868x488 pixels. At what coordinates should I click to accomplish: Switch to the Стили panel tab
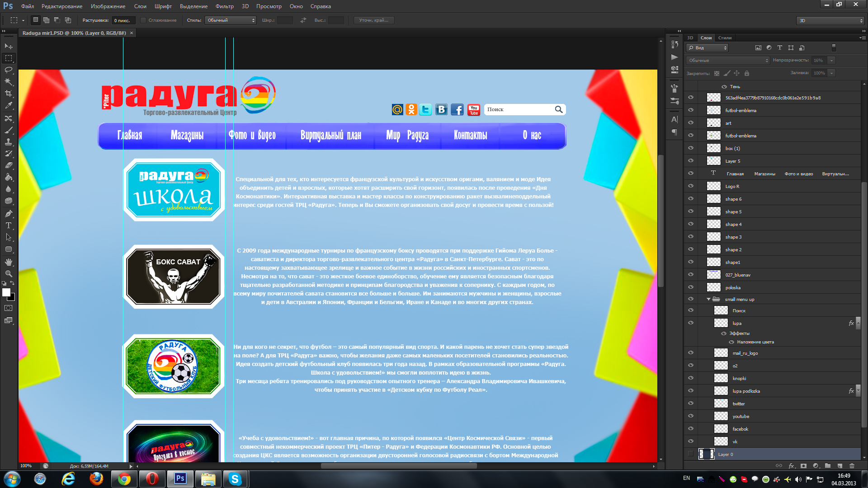click(725, 38)
